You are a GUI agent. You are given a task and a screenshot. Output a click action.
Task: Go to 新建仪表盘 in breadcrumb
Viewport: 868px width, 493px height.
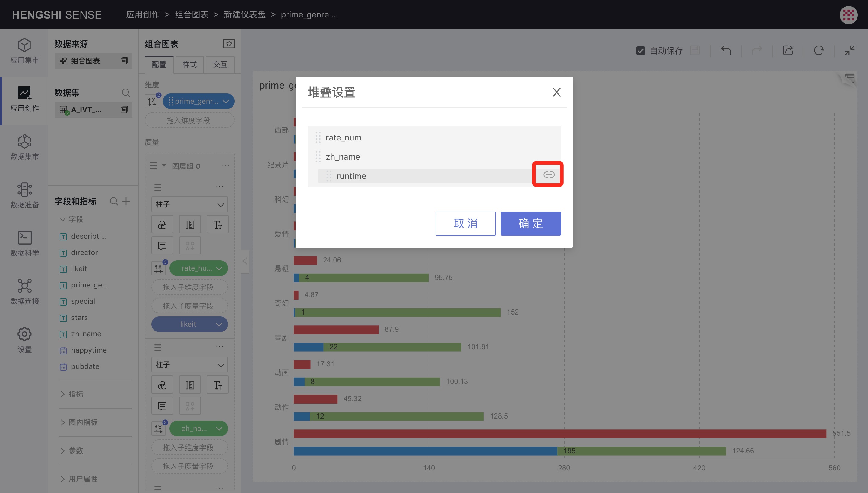click(244, 14)
